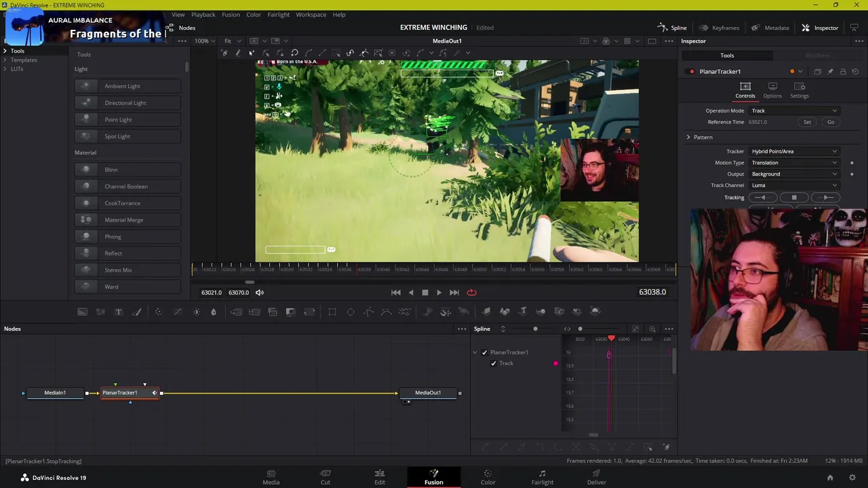Add a Text+ node from the toolbar

119,312
